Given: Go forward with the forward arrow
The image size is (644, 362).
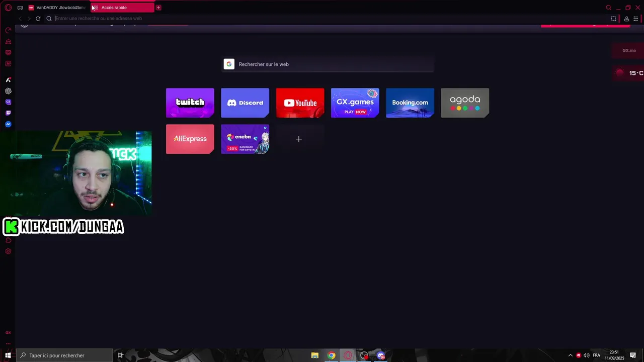Looking at the screenshot, I should 29,19.
